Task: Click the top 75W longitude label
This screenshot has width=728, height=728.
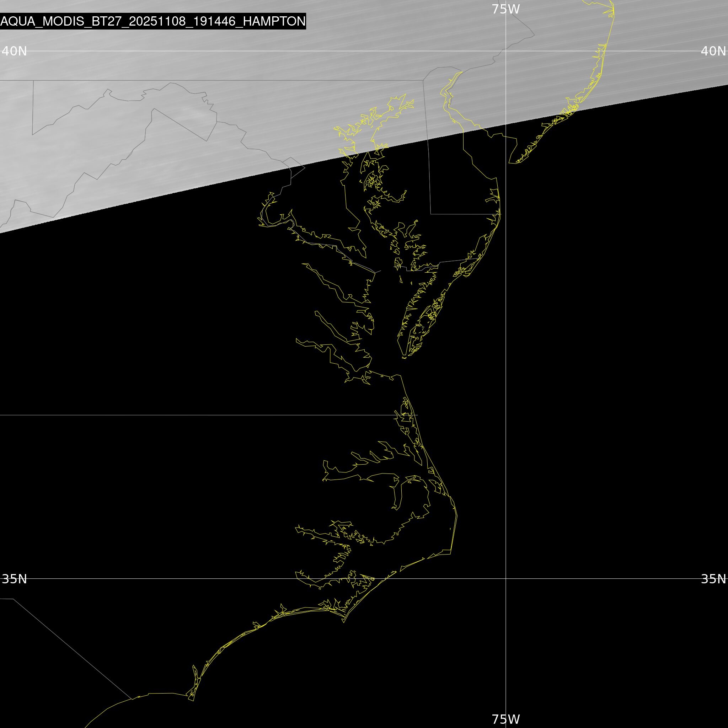Action: tap(506, 9)
